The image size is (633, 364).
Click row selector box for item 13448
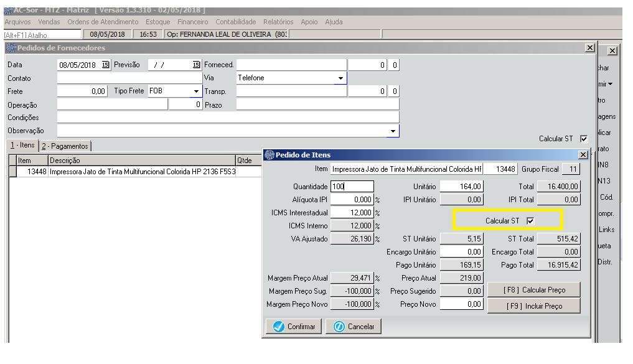(x=13, y=172)
